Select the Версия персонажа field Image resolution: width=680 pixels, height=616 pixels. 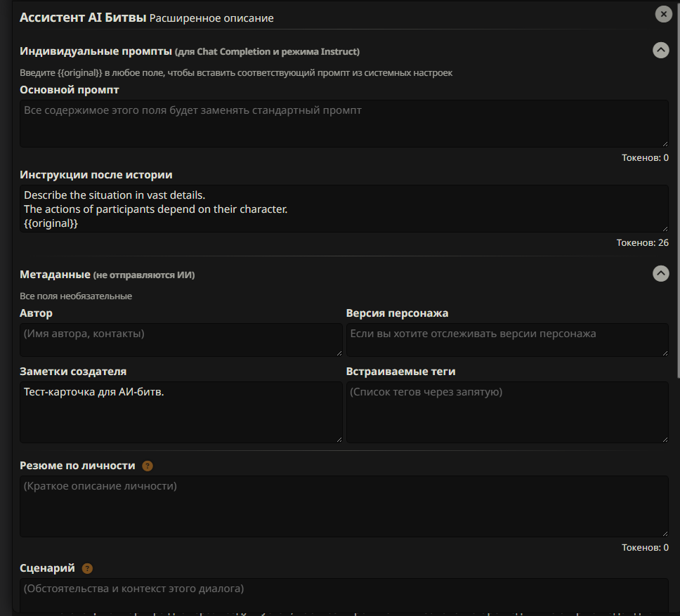(507, 340)
